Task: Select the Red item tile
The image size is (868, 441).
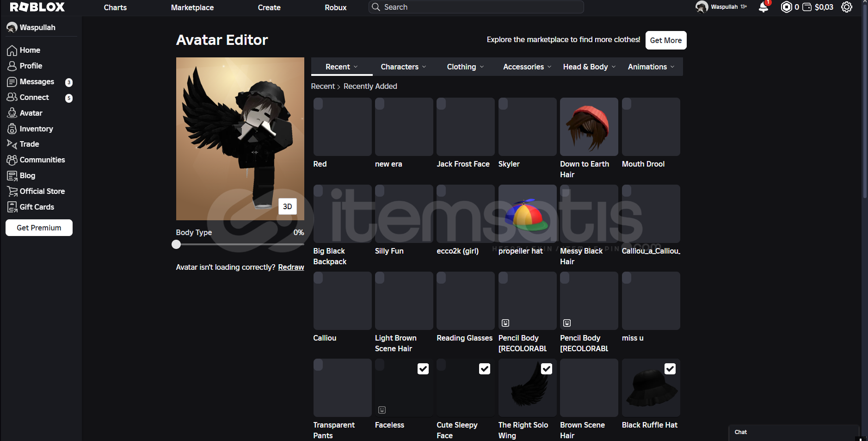Action: point(343,127)
